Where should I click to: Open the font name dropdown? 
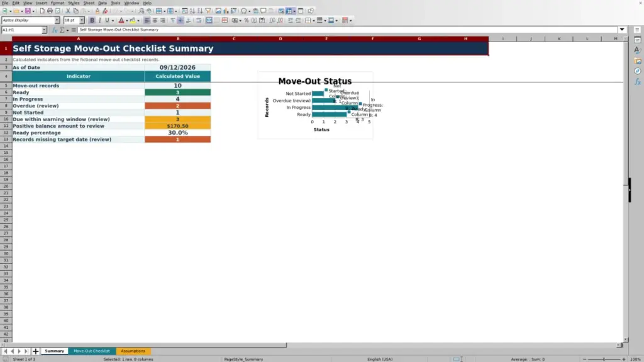pos(57,21)
